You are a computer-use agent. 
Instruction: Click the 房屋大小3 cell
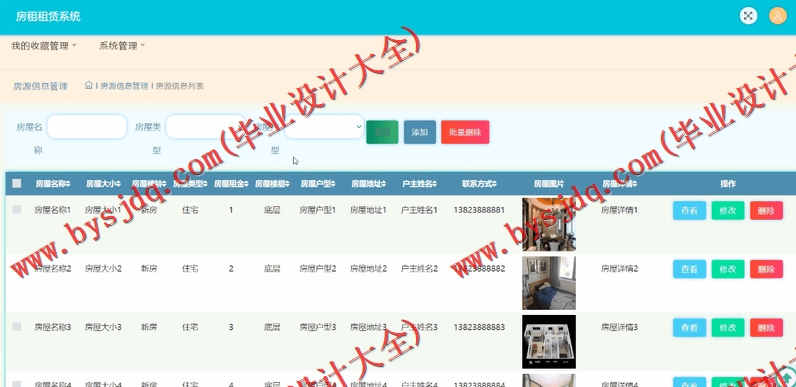pyautogui.click(x=103, y=327)
